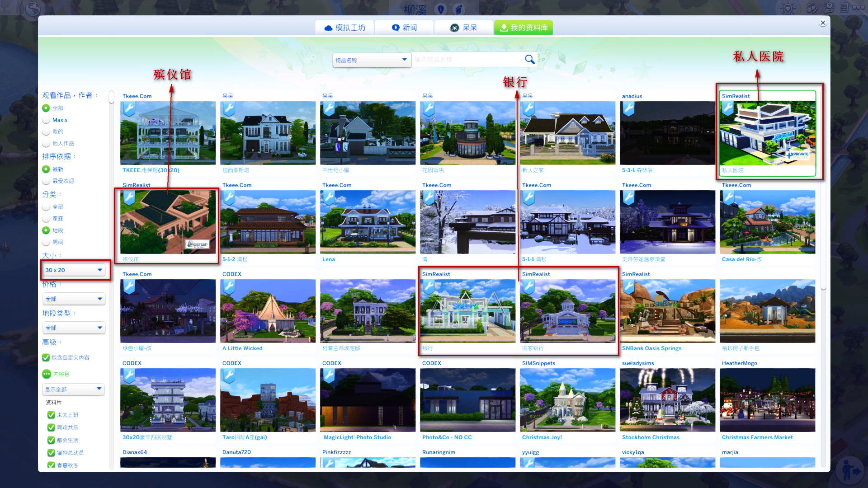This screenshot has width=868, height=488.
Task: Click wrench icon on 5-3-1 森林浴 thumbnail
Action: point(628,109)
